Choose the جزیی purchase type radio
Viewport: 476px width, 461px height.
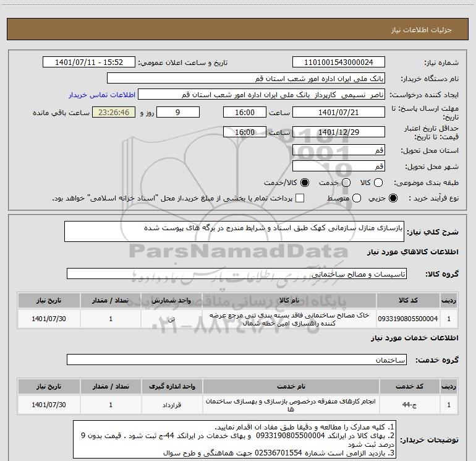click(x=393, y=198)
